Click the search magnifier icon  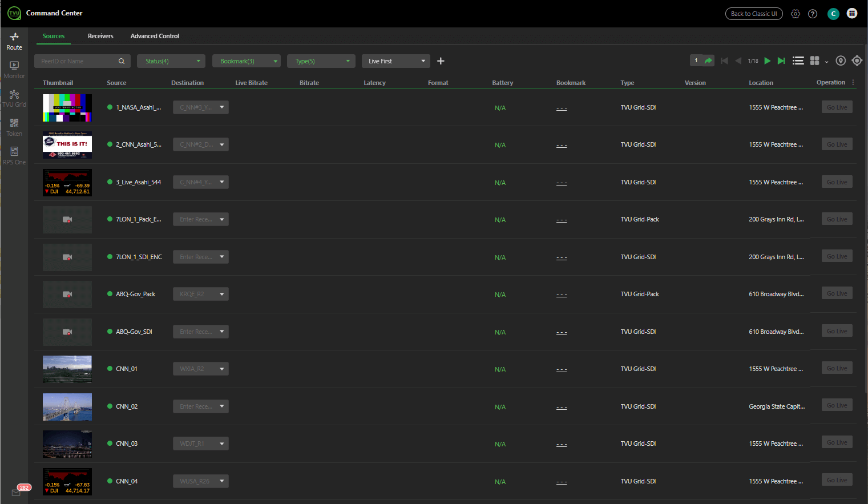[x=122, y=61]
